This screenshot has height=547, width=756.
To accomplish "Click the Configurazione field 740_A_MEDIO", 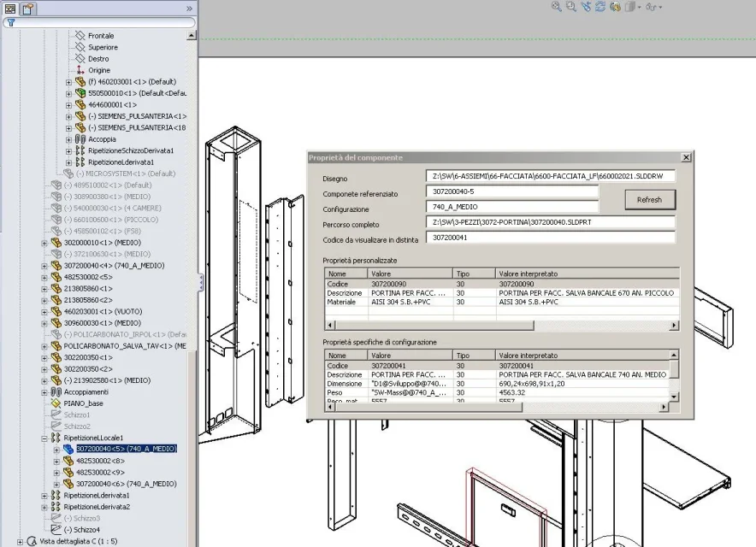I will click(512, 207).
